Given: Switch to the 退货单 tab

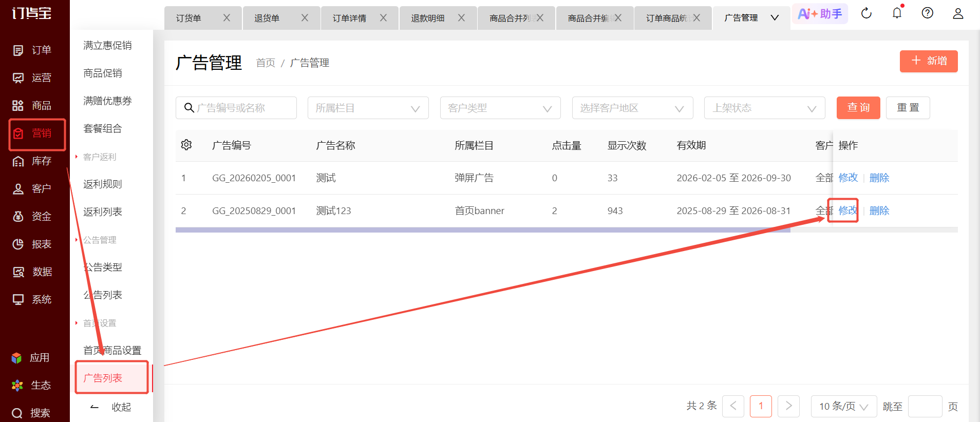Looking at the screenshot, I should [x=267, y=18].
